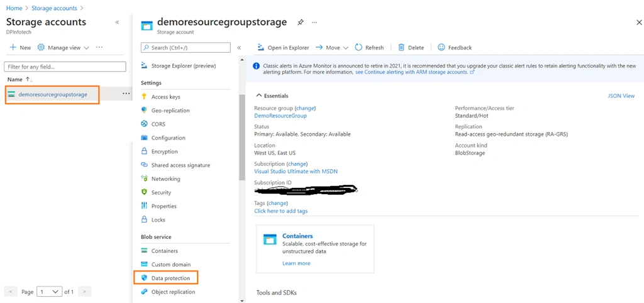Click the Locks padlock icon
Image resolution: width=644 pixels, height=303 pixels.
tap(144, 219)
